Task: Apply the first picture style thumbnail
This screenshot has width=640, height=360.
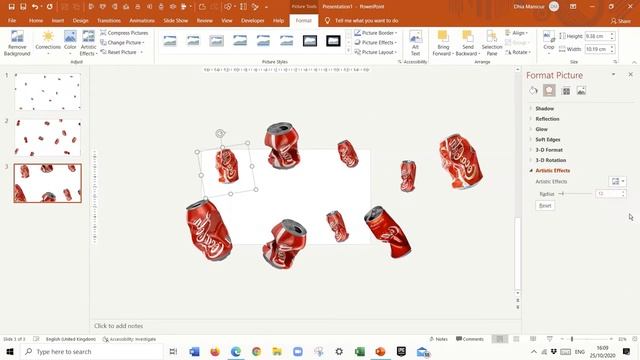Action: (x=170, y=41)
